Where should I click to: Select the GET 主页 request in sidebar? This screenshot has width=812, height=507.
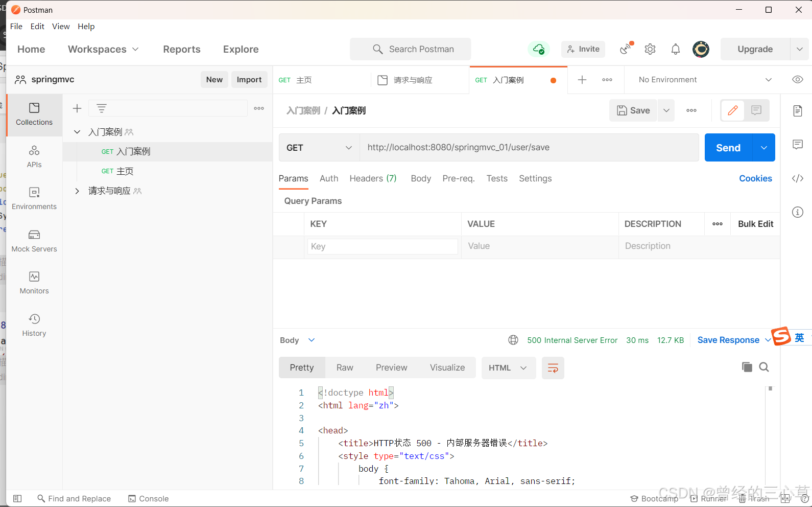pyautogui.click(x=168, y=171)
